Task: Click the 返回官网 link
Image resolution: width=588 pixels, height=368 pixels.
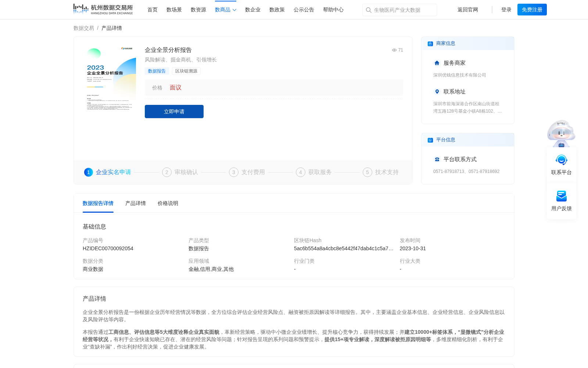Action: (468, 10)
